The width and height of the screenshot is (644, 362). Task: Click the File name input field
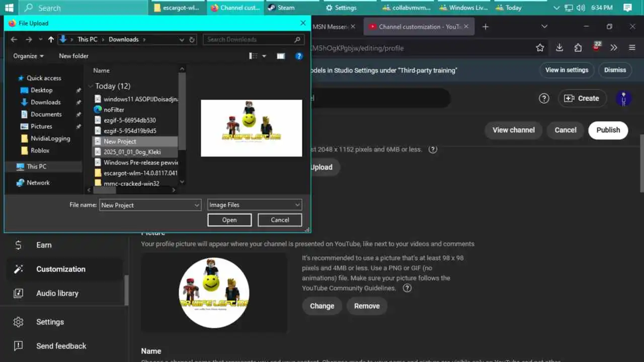coord(146,205)
